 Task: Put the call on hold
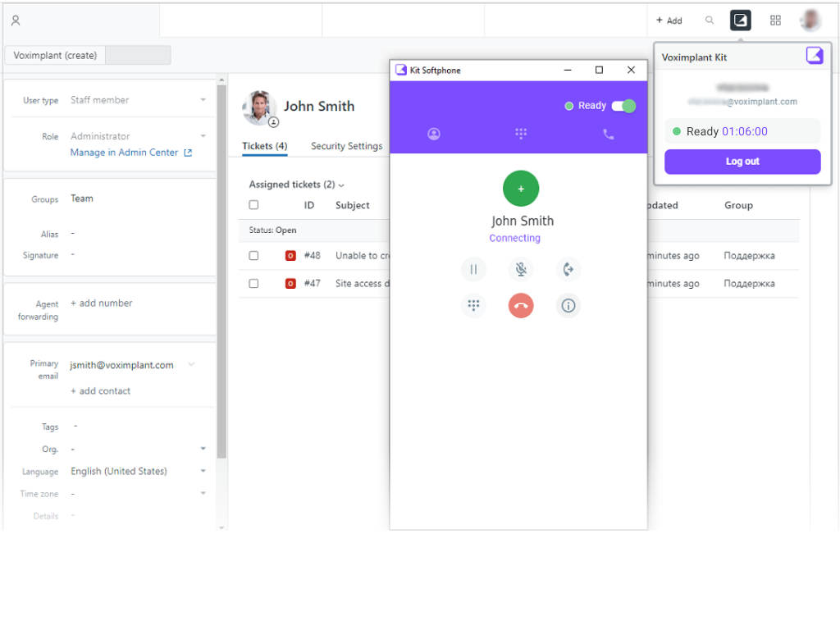473,269
